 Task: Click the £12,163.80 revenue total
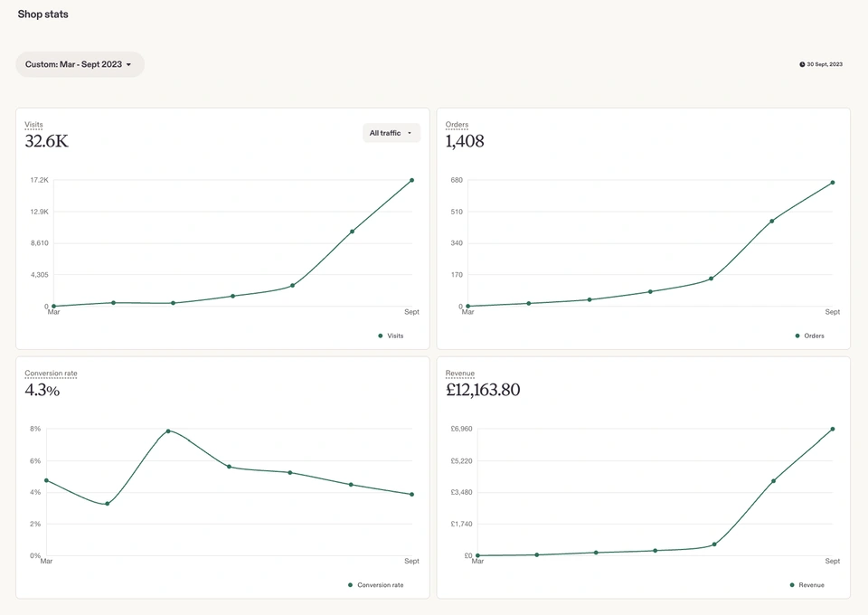(x=483, y=390)
